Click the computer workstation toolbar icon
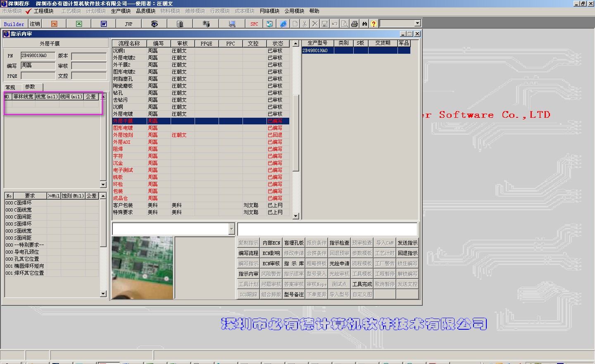 pyautogui.click(x=232, y=24)
